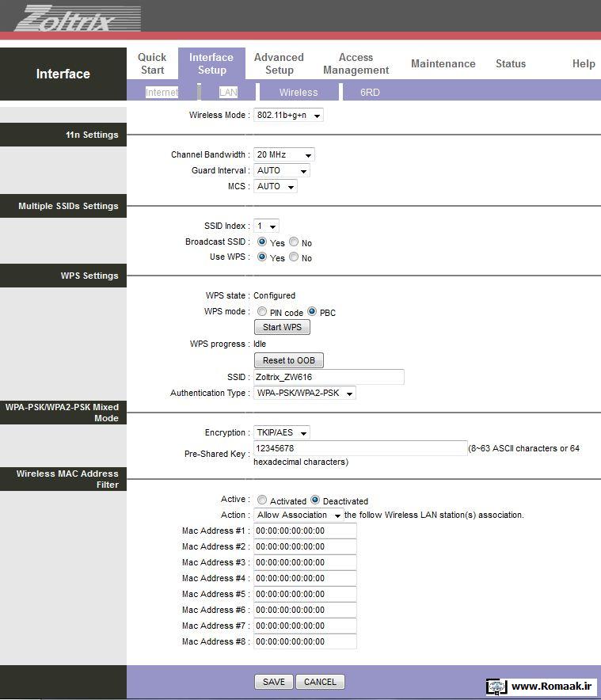Open the Authentication Type dropdown

(x=305, y=393)
